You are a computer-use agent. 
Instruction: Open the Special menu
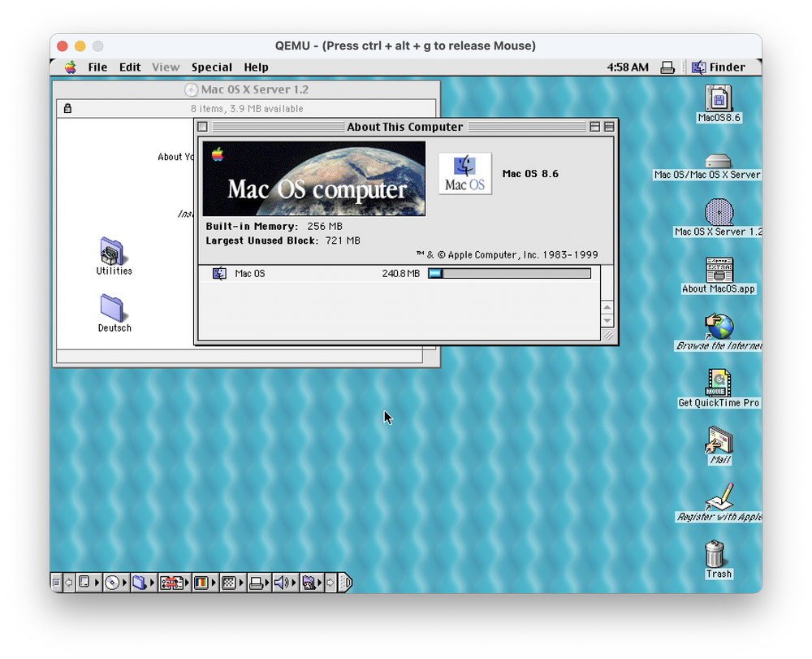point(211,67)
